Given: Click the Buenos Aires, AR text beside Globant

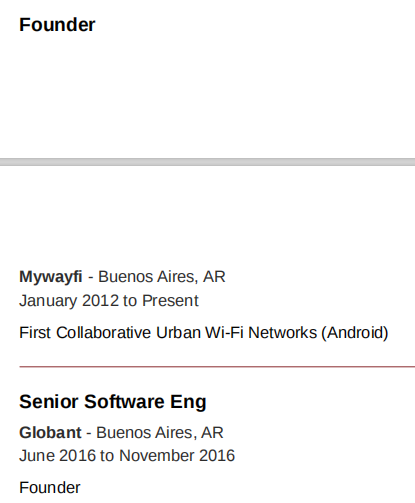Looking at the screenshot, I should click(160, 433).
